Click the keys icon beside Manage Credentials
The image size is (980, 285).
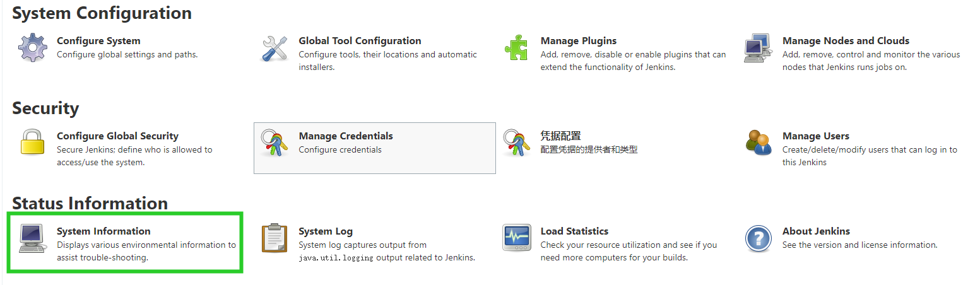[275, 143]
